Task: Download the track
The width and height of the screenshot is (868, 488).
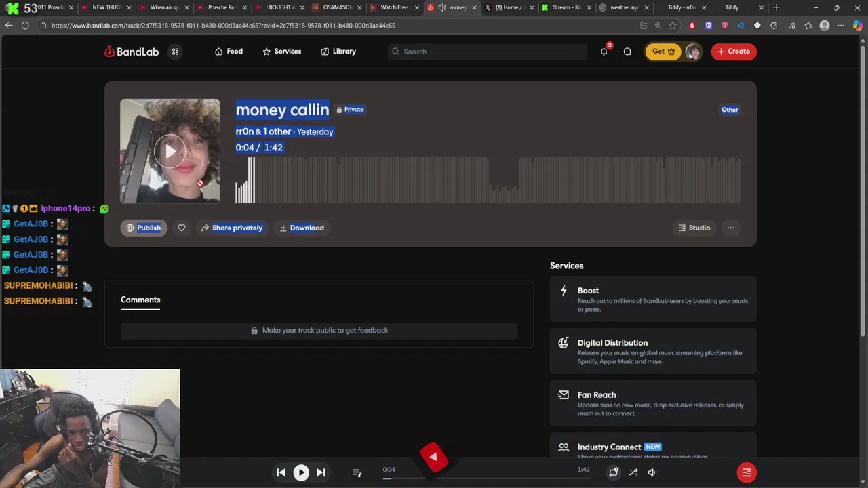Action: [x=302, y=228]
